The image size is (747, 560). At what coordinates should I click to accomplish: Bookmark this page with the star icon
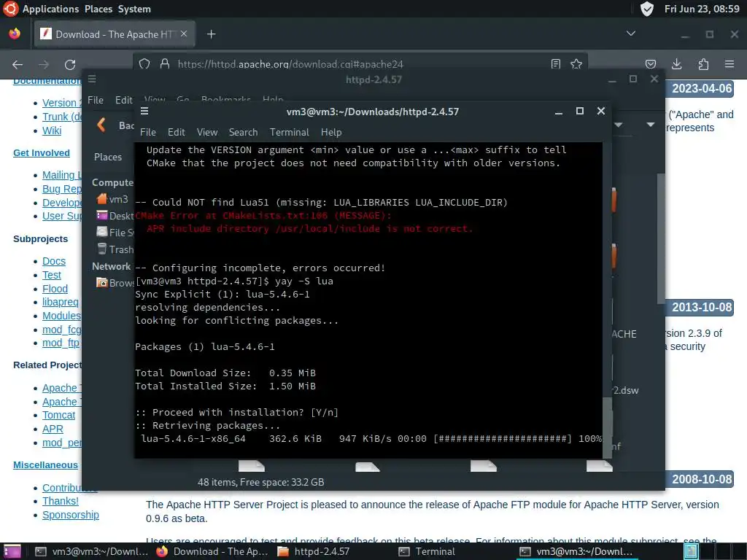click(x=576, y=64)
